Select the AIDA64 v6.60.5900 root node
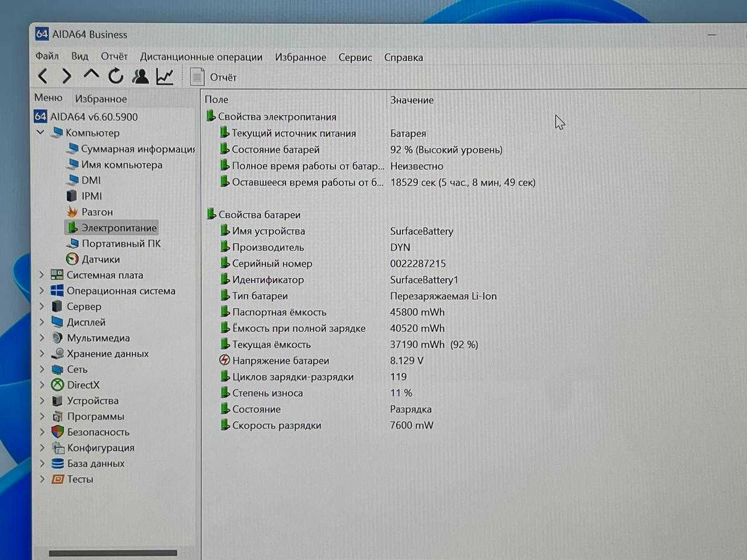This screenshot has height=560, width=747. (x=86, y=117)
